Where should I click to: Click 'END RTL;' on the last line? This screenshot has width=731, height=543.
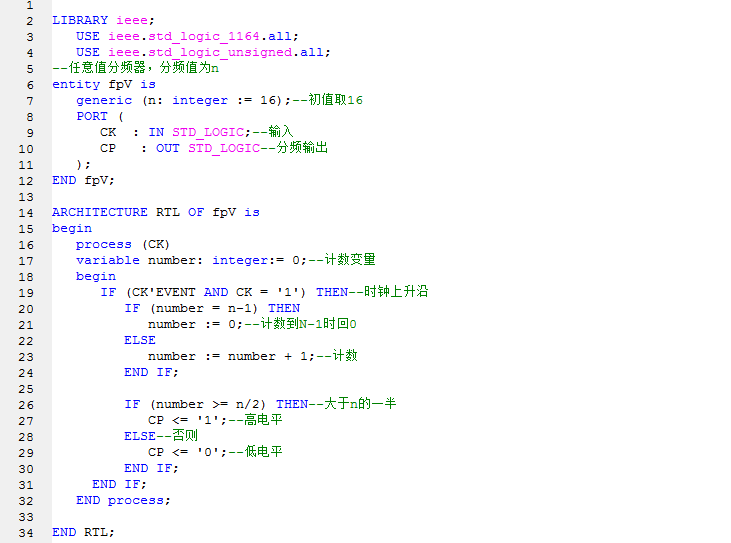(x=84, y=532)
